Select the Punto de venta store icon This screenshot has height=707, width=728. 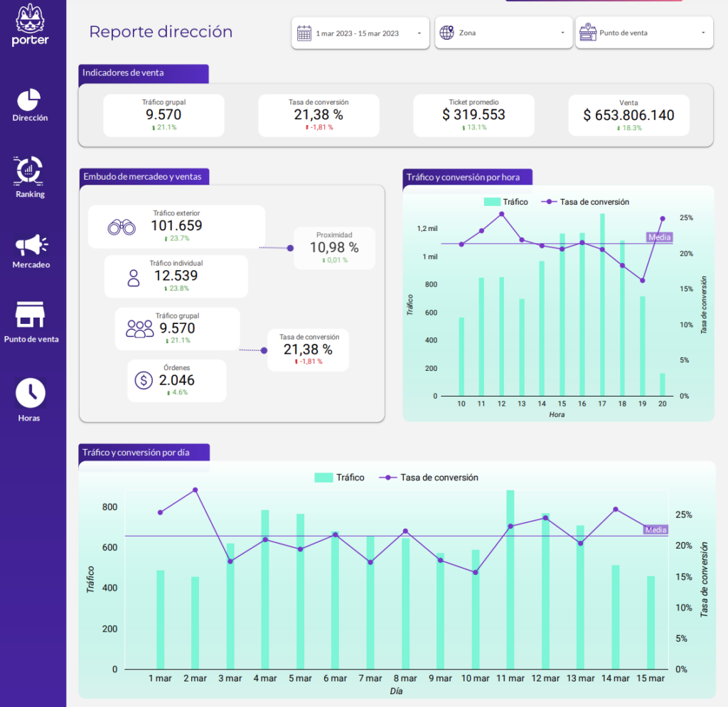coord(29,313)
